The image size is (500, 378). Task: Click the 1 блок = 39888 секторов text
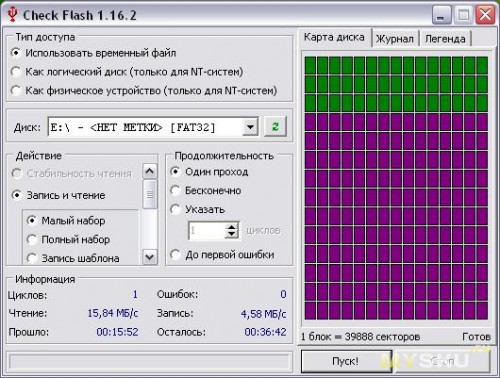point(360,337)
